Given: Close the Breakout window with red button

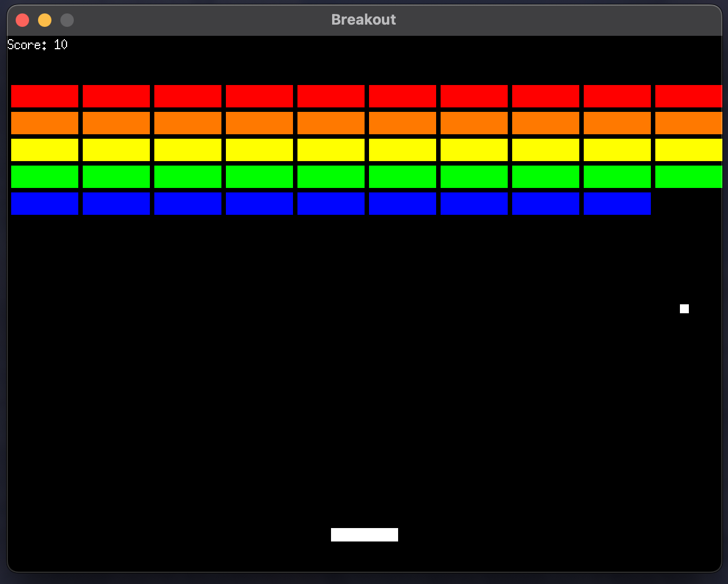Looking at the screenshot, I should [22, 20].
